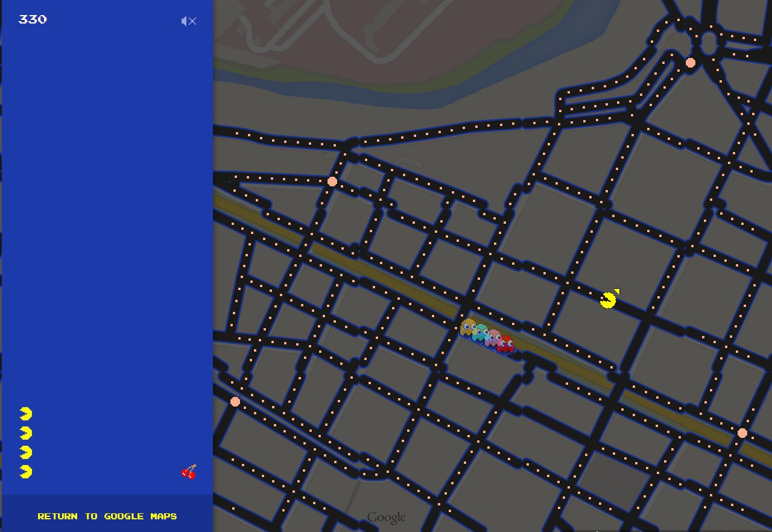The width and height of the screenshot is (772, 532).
Task: Click the Return to Google Maps link
Action: [107, 516]
